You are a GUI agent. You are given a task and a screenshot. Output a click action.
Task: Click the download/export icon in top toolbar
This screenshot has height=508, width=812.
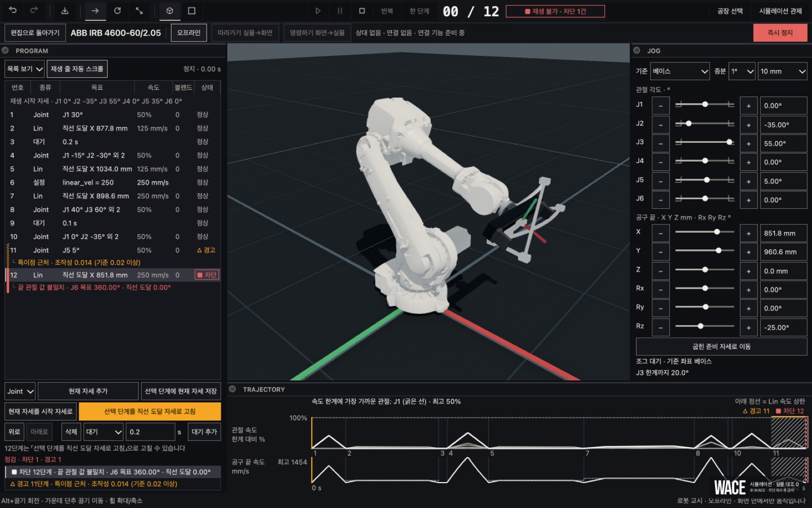point(65,11)
